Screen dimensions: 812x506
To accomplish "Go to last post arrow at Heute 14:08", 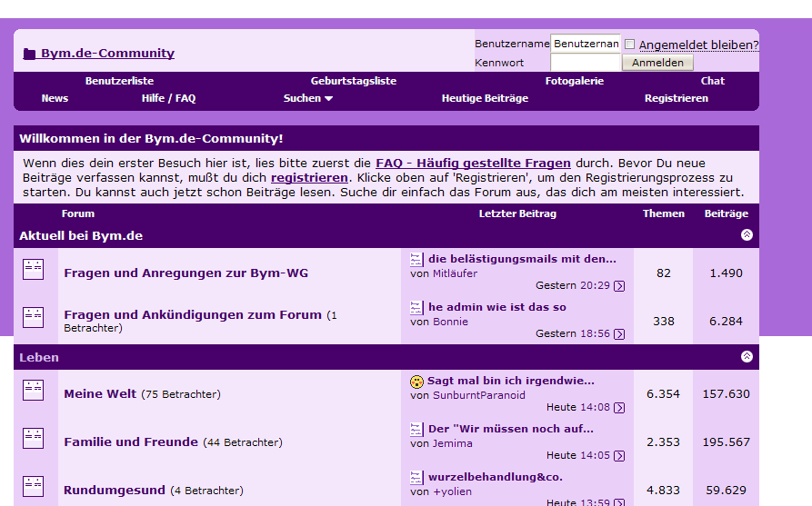I will pos(619,408).
